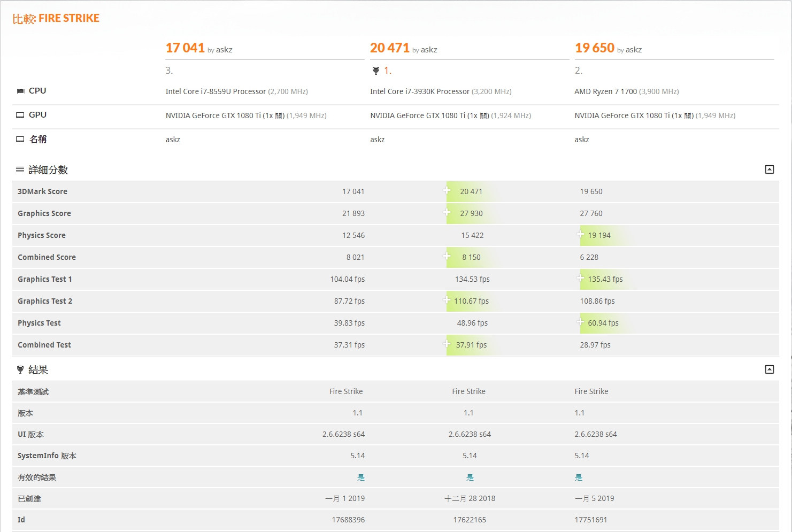Click the valid result 是 link for 17 041
Image resolution: width=792 pixels, height=532 pixels.
[x=361, y=477]
